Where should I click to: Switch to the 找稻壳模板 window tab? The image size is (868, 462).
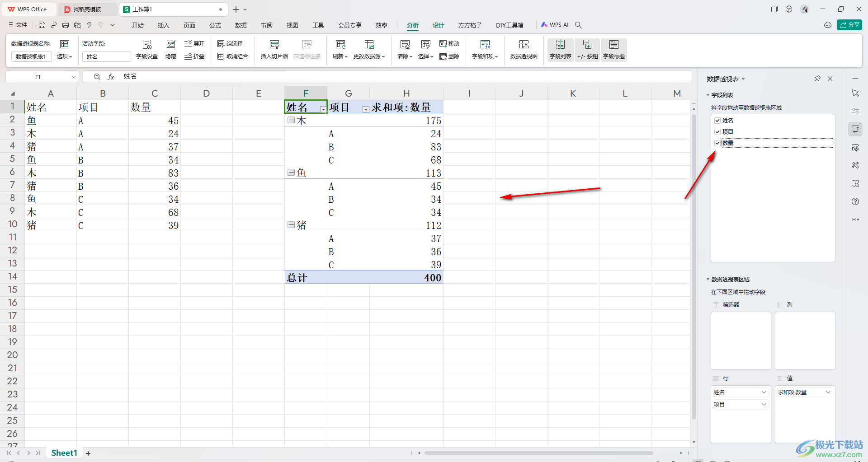coord(87,9)
